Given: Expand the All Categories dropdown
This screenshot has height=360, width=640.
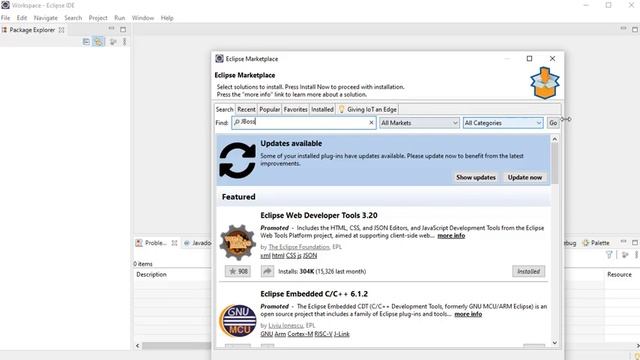Looking at the screenshot, I should click(503, 123).
